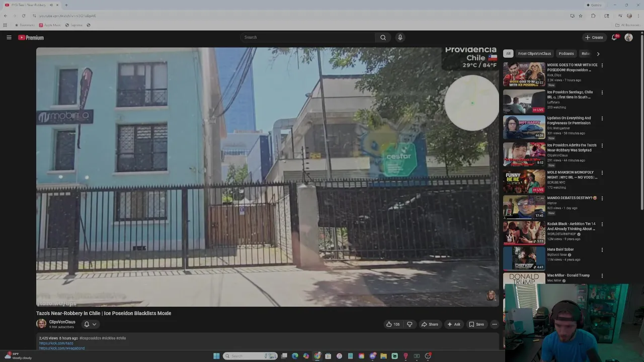Start voice search with microphone icon
644x362 pixels.
(x=400, y=37)
